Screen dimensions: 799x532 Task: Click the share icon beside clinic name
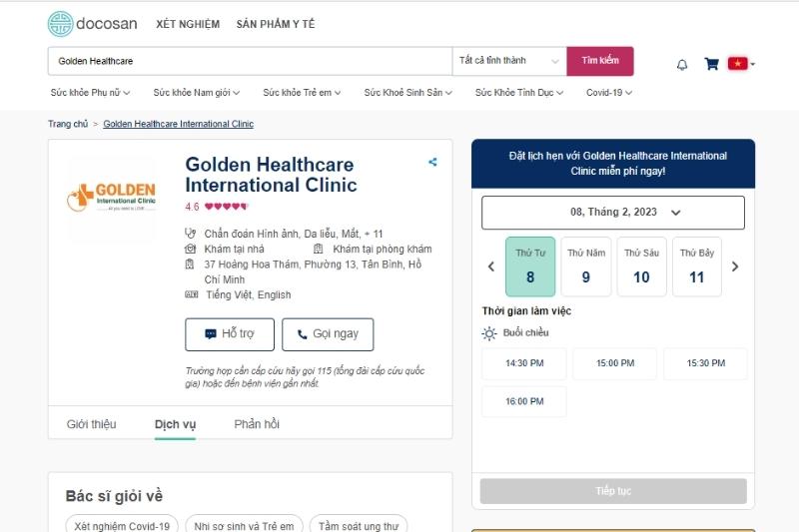point(432,162)
